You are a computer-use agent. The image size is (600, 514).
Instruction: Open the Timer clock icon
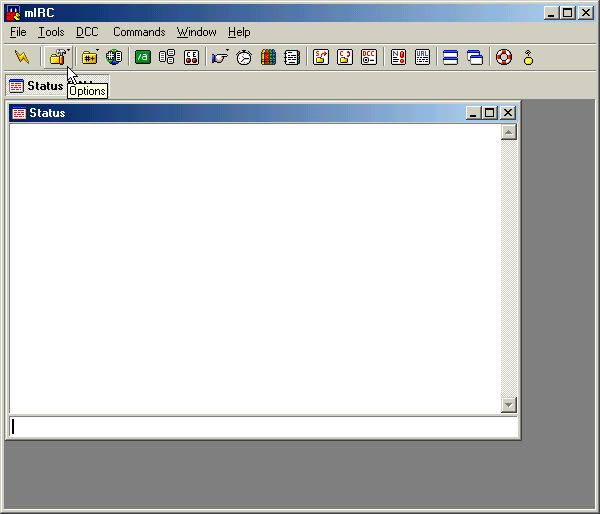pos(244,57)
